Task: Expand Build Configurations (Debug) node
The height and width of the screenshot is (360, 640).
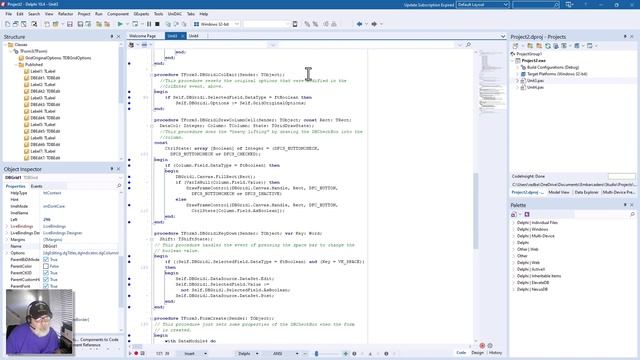Action: [x=518, y=67]
